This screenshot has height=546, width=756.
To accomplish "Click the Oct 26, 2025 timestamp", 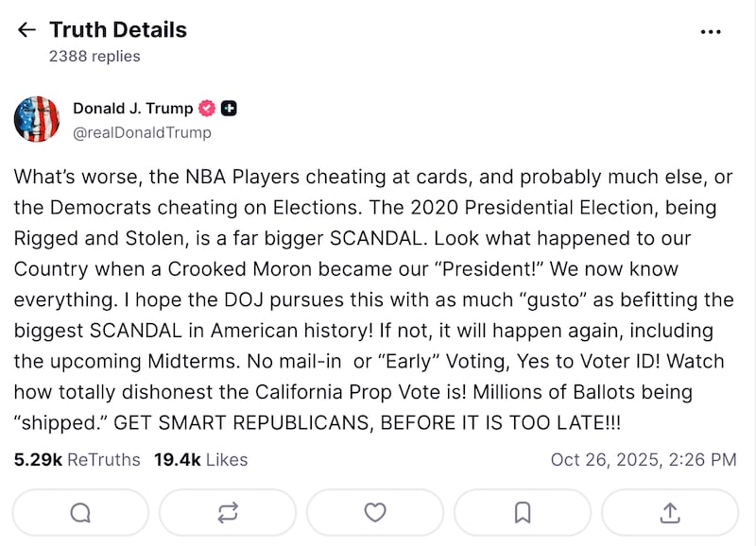I will (x=643, y=460).
